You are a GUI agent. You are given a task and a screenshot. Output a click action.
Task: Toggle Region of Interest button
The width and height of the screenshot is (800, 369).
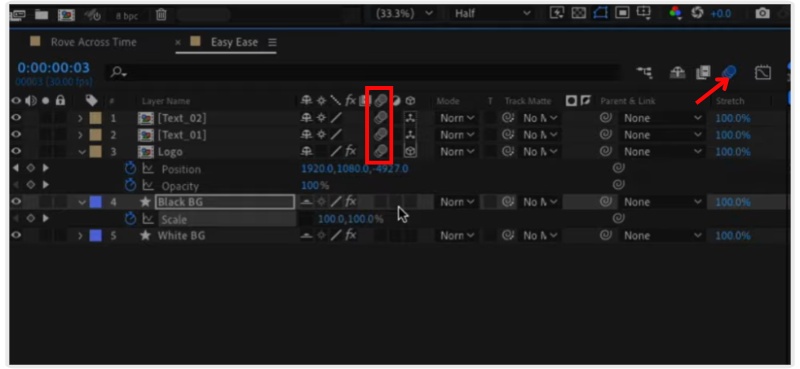point(622,14)
